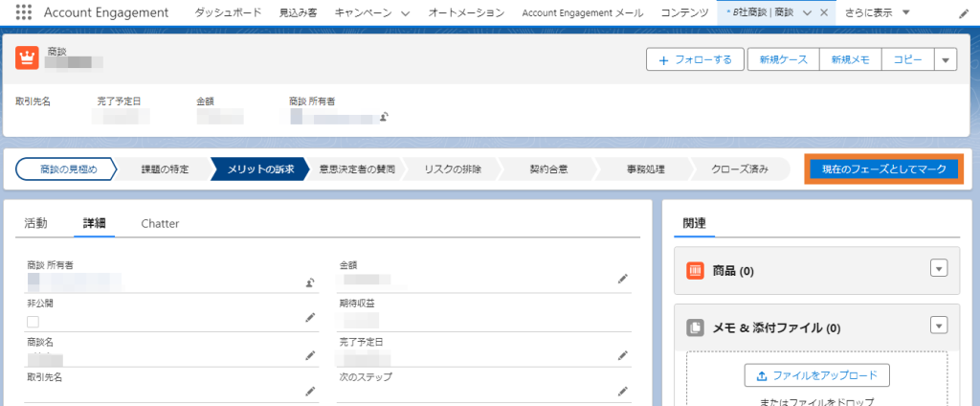Open the 商品 related list dropdown menu
980x406 pixels.
pos(938,269)
